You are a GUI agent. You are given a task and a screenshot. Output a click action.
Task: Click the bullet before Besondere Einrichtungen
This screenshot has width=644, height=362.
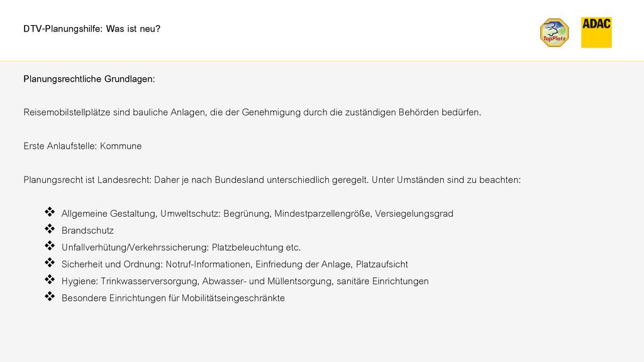[50, 296]
